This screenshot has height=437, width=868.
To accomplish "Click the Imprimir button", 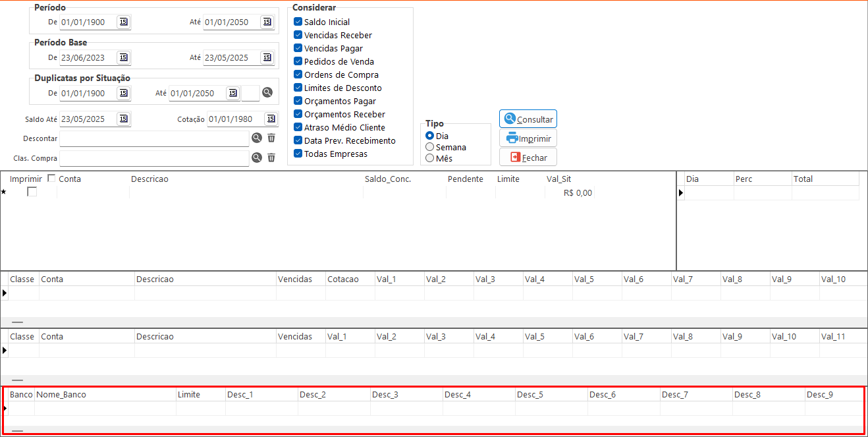I will coord(528,138).
